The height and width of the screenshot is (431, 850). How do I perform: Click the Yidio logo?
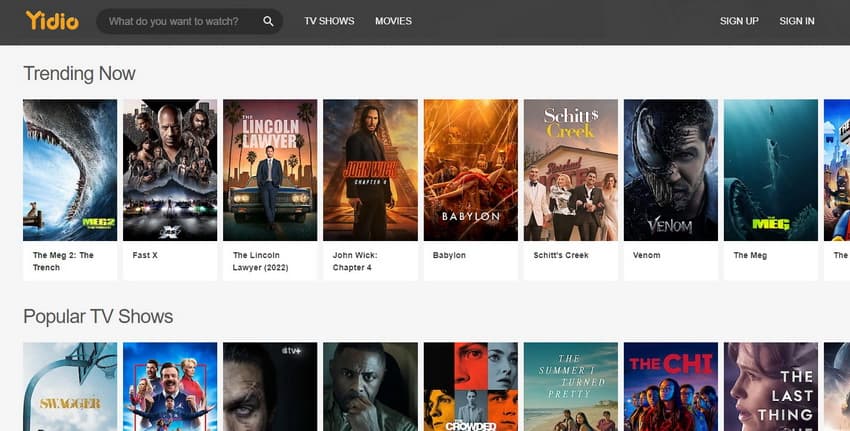[x=52, y=21]
